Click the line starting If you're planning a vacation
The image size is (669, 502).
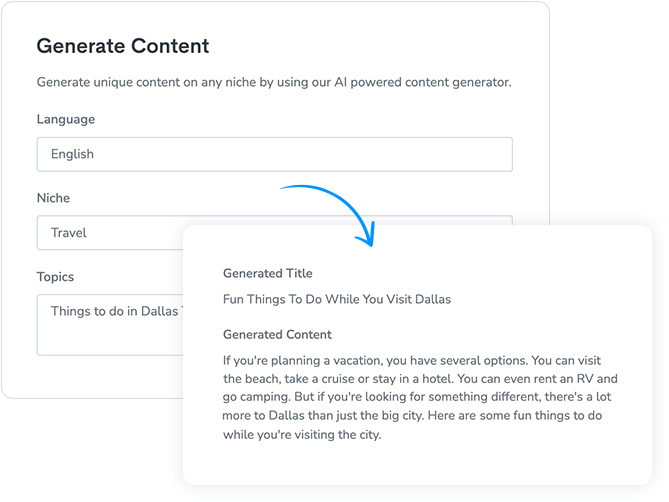tap(412, 361)
